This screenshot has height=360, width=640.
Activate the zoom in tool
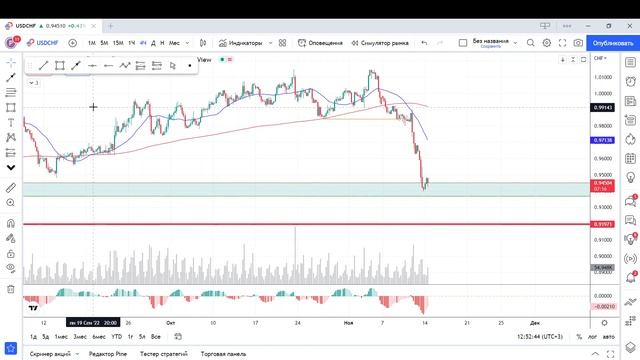11,203
